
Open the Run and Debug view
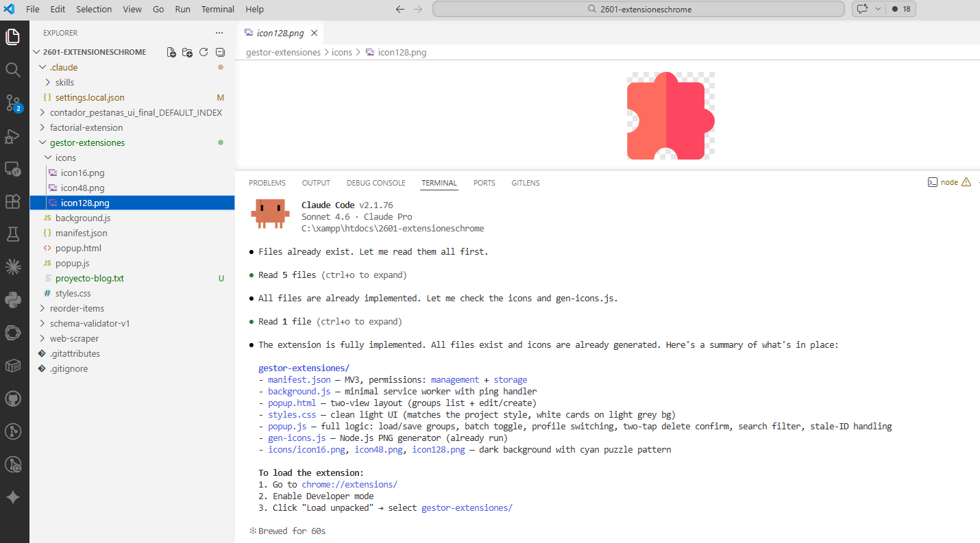tap(12, 136)
